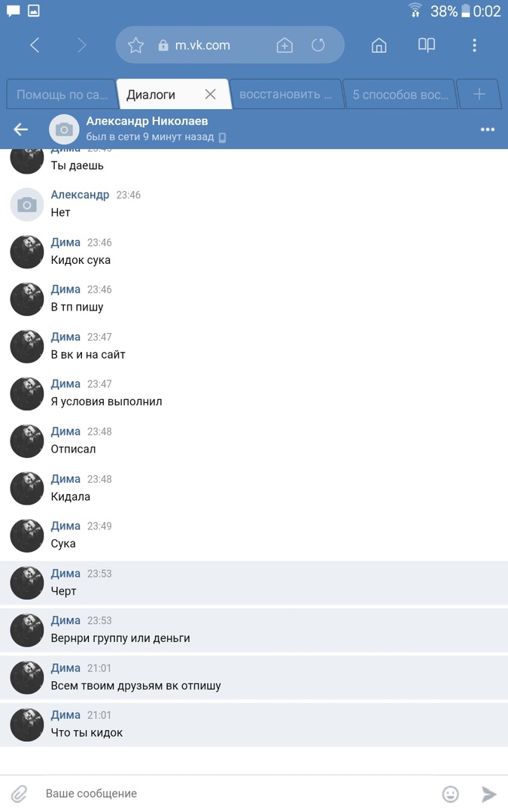Switch to the Помощь по сайту tab
The height and width of the screenshot is (812, 508).
click(61, 94)
